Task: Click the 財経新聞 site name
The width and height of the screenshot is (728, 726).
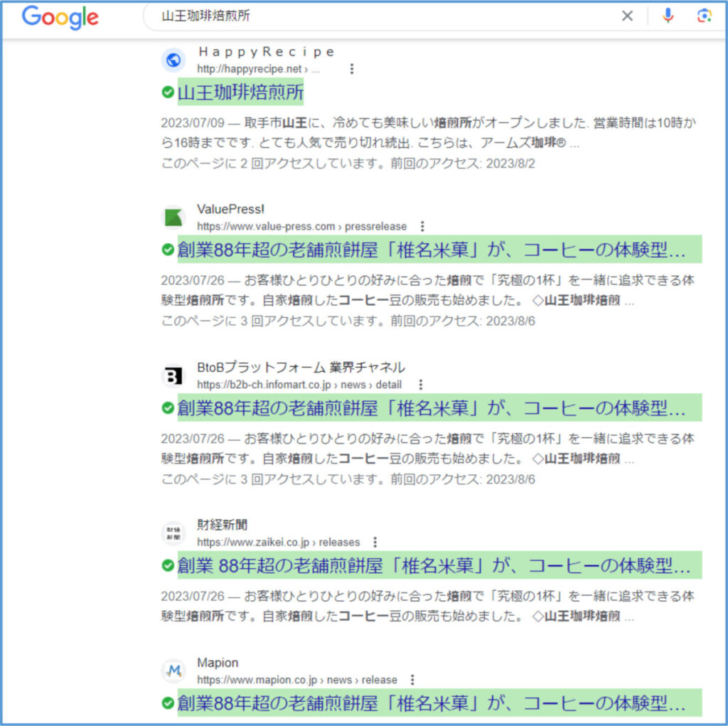Action: pos(222,525)
